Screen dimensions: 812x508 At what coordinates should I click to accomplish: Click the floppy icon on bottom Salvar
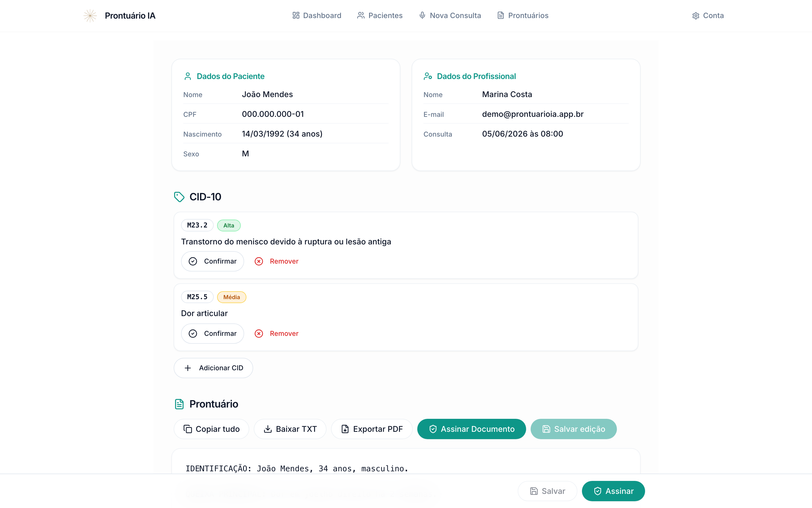[x=534, y=491]
